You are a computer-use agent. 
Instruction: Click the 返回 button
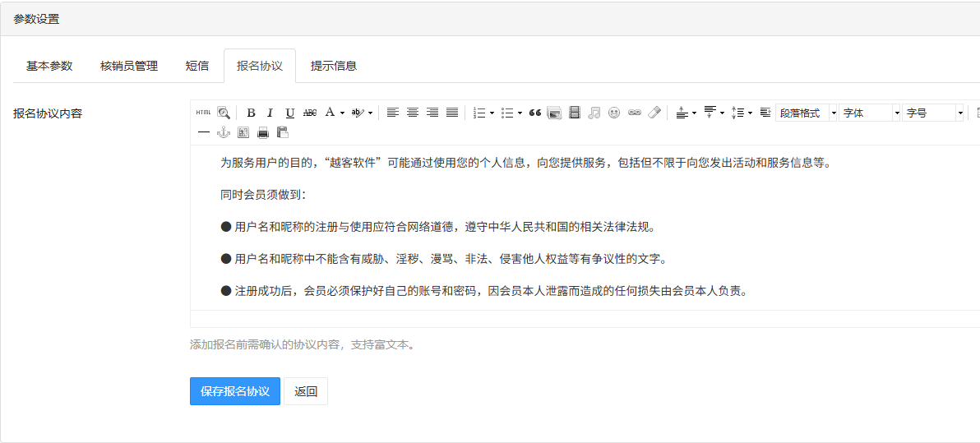(306, 391)
